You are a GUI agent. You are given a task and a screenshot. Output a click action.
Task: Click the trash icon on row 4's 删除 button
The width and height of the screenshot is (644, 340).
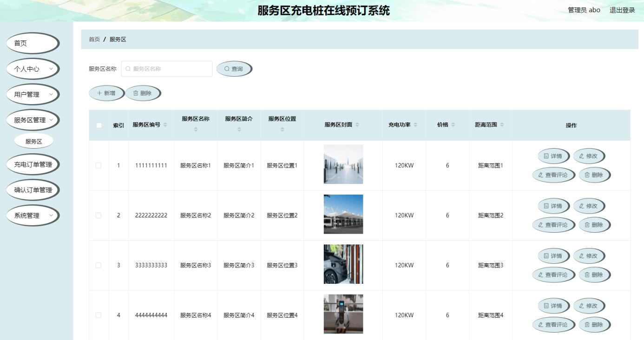pyautogui.click(x=586, y=324)
